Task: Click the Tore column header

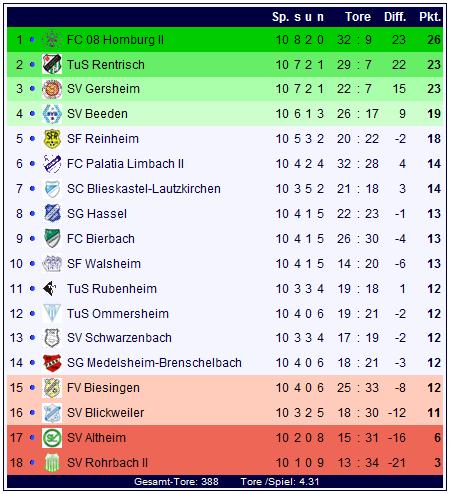Action: pyautogui.click(x=358, y=17)
